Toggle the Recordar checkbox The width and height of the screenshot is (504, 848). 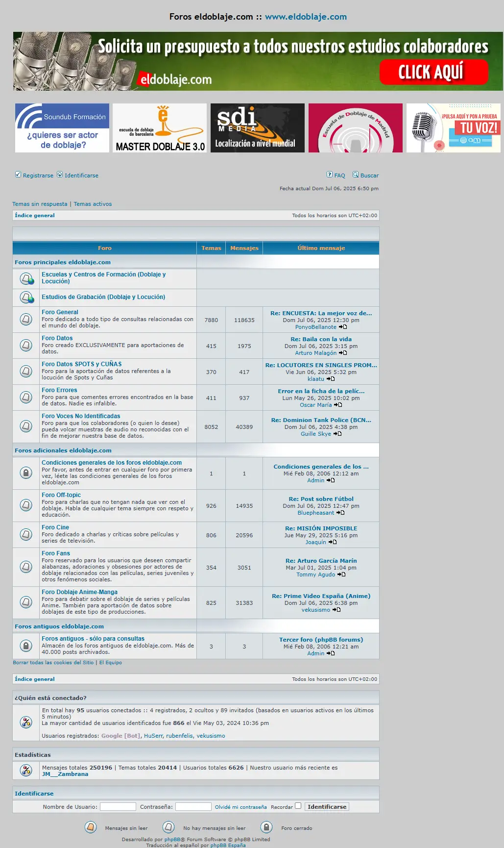[298, 806]
